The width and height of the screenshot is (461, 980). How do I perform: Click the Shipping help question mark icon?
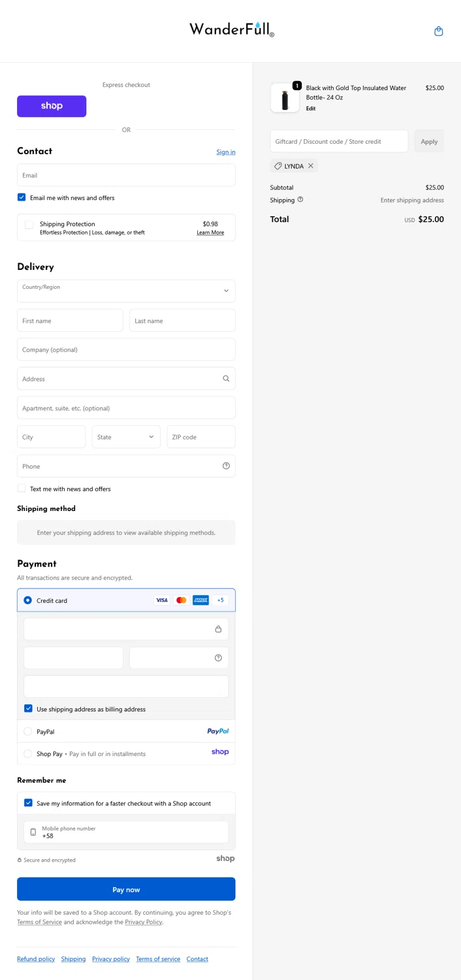click(300, 200)
